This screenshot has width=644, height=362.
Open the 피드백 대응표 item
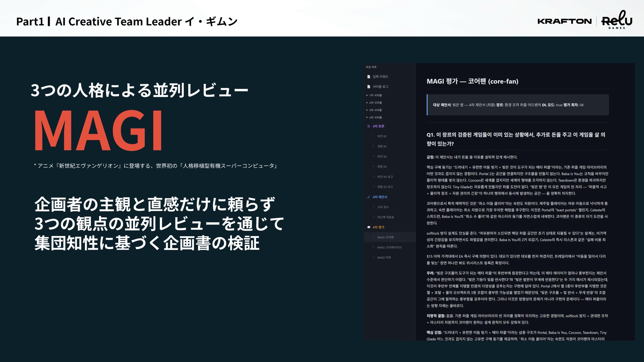[386, 217]
